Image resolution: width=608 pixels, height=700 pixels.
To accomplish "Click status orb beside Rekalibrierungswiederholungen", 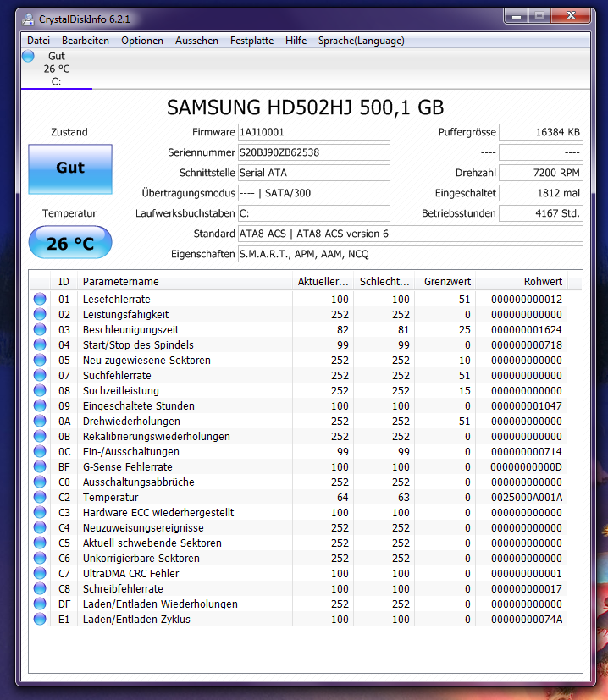I will click(x=40, y=436).
